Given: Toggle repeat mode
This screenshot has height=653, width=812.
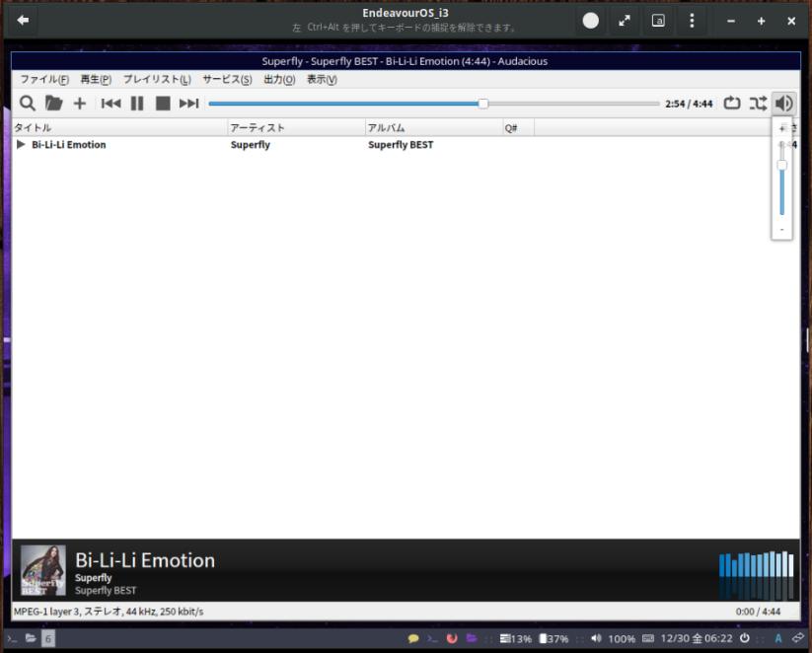Looking at the screenshot, I should tap(732, 103).
